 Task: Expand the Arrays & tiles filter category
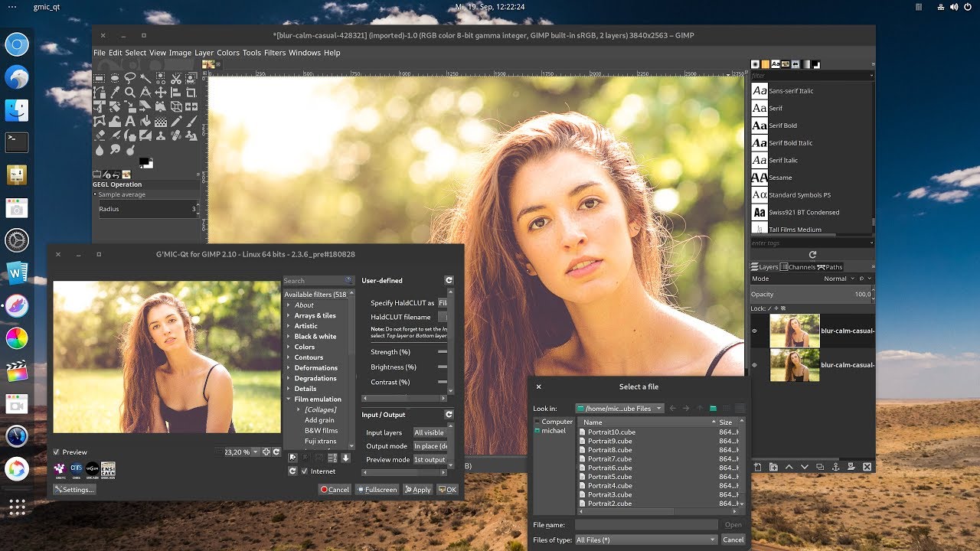click(x=289, y=315)
